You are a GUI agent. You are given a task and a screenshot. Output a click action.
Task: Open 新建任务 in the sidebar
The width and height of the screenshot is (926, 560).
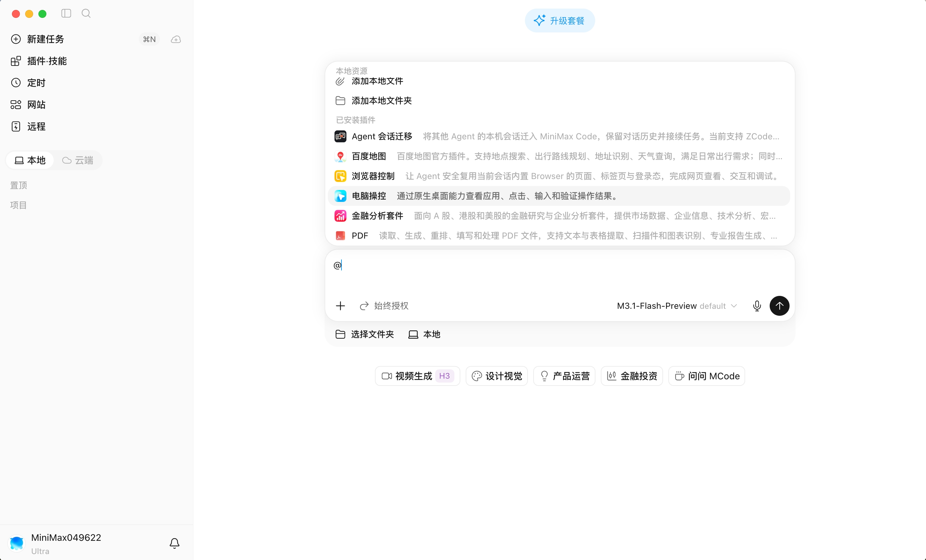37,39
